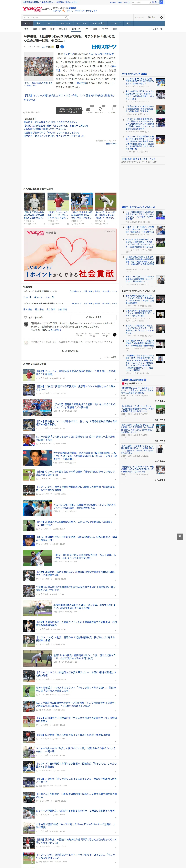Image resolution: width=186 pixels, height=868 pixels.
Task: Click the うーん reaction icon on comment
Action: coord(103,335)
